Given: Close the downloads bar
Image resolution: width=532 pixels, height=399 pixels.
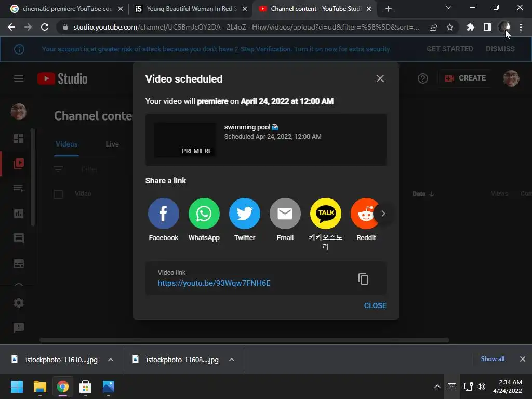Looking at the screenshot, I should 523,359.
